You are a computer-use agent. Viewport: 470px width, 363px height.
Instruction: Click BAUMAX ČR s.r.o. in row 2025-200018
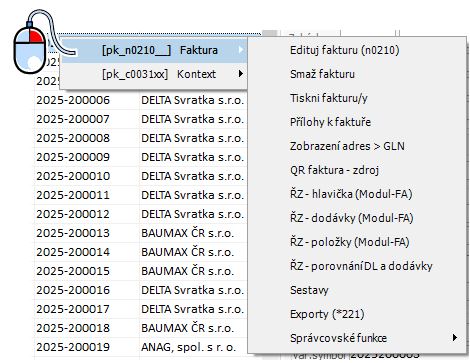click(x=187, y=328)
